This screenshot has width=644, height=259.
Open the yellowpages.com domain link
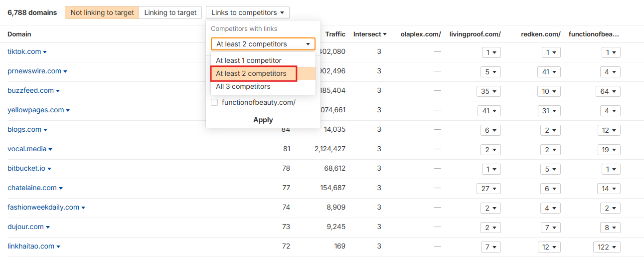pos(36,110)
